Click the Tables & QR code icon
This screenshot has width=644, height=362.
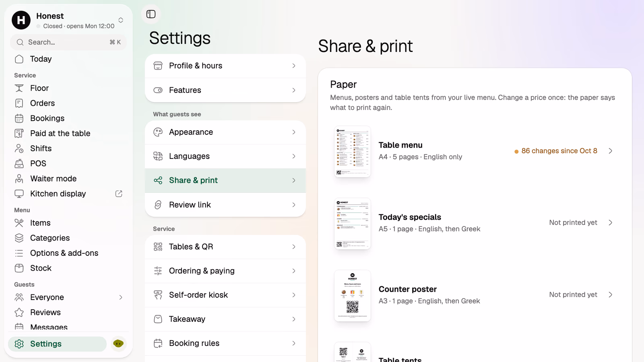point(158,247)
